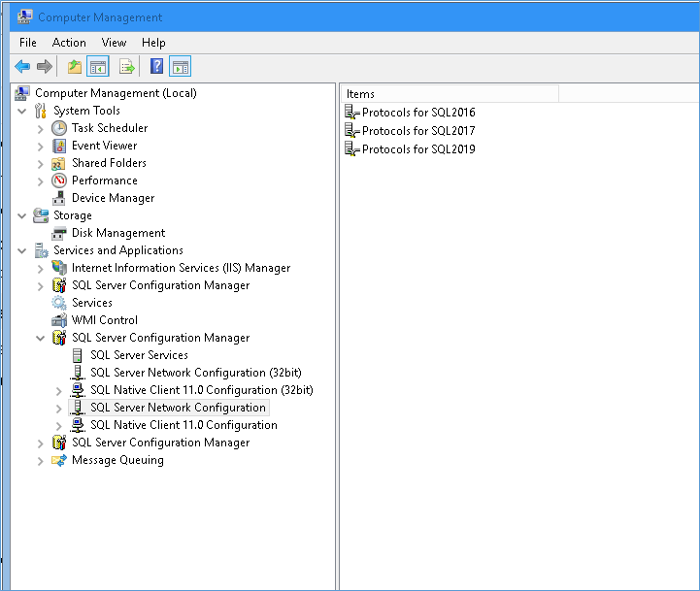Select Message Queuing in the tree
700x591 pixels.
point(117,460)
